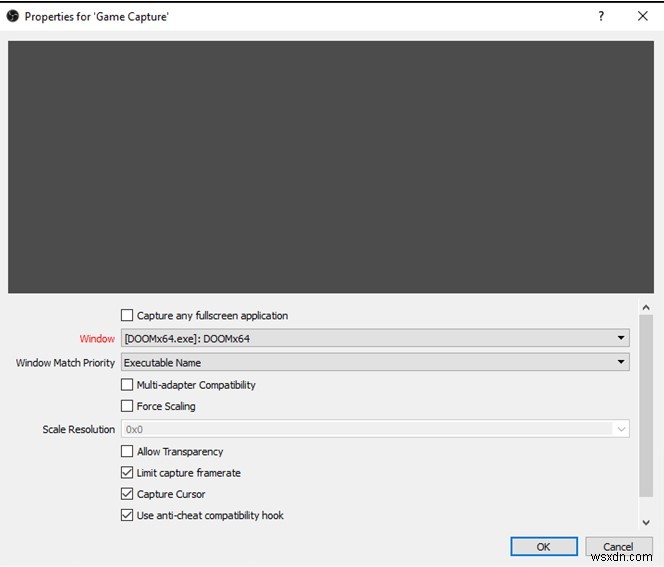Close the Game Capture properties dialog
The width and height of the screenshot is (664, 567).
click(642, 16)
